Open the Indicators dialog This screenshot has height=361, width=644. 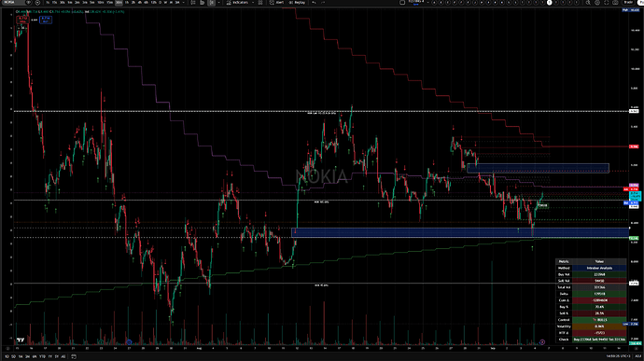(x=238, y=2)
